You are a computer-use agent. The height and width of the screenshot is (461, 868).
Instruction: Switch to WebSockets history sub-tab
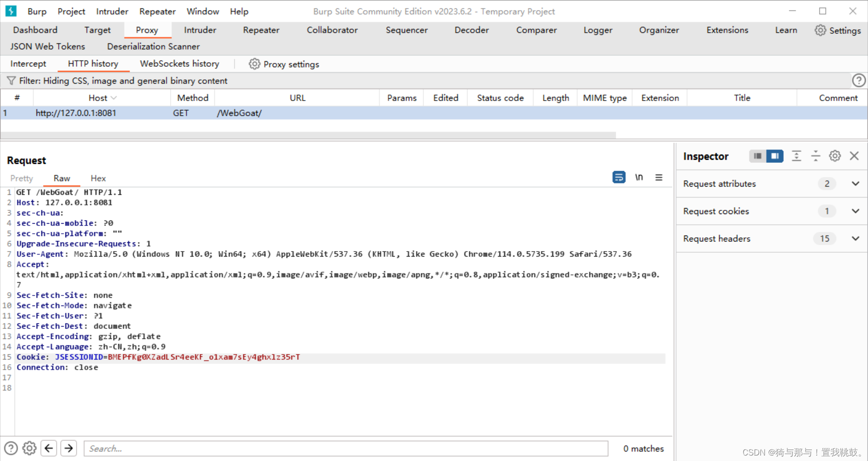(x=179, y=64)
